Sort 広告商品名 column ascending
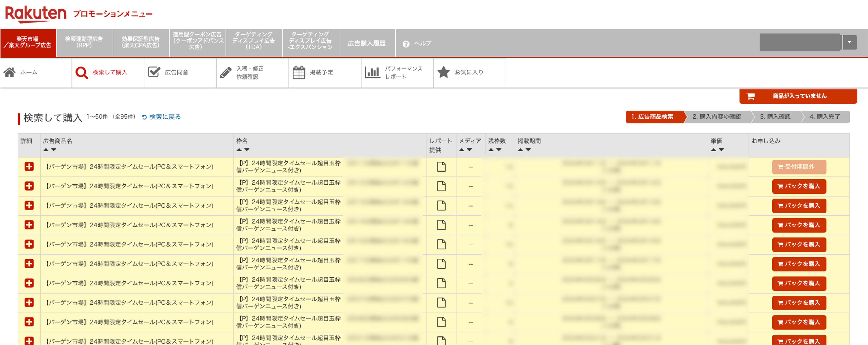The image size is (868, 345). [46, 150]
